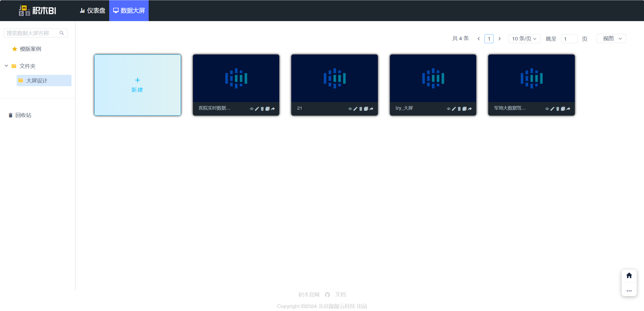
Task: Edit the 医院实时数据 screen with pencil icon
Action: [257, 109]
